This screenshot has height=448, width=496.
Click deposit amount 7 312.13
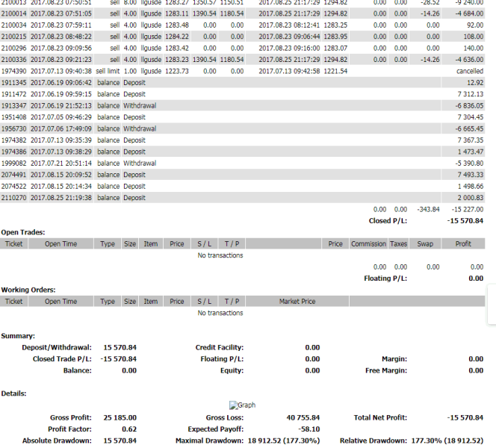[x=471, y=94]
